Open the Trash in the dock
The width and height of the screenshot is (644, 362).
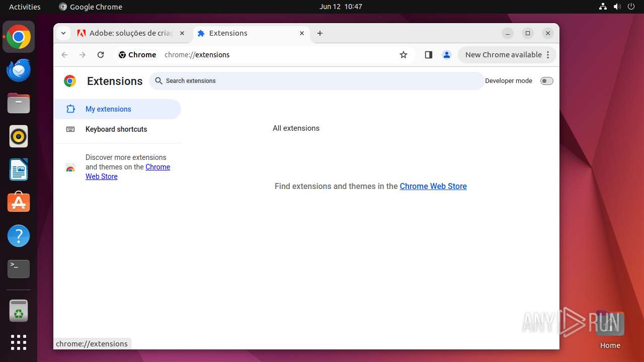(19, 311)
